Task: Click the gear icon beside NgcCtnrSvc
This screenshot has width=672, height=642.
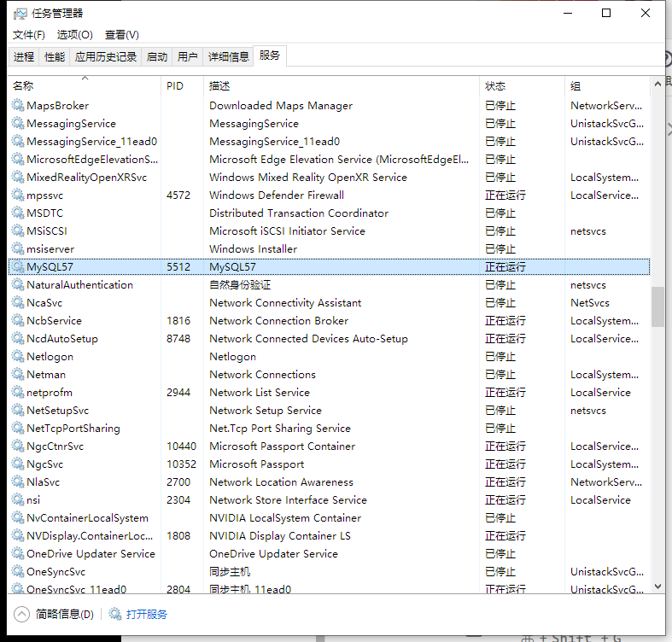Action: pyautogui.click(x=18, y=446)
